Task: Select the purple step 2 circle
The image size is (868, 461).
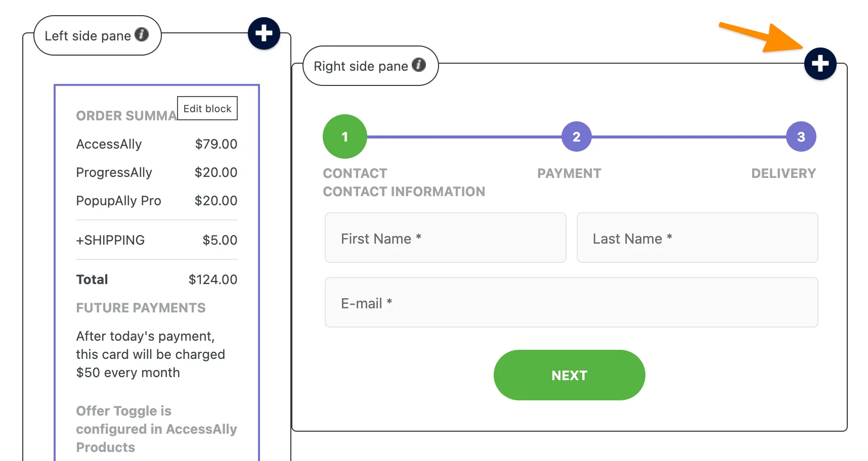Action: [576, 136]
